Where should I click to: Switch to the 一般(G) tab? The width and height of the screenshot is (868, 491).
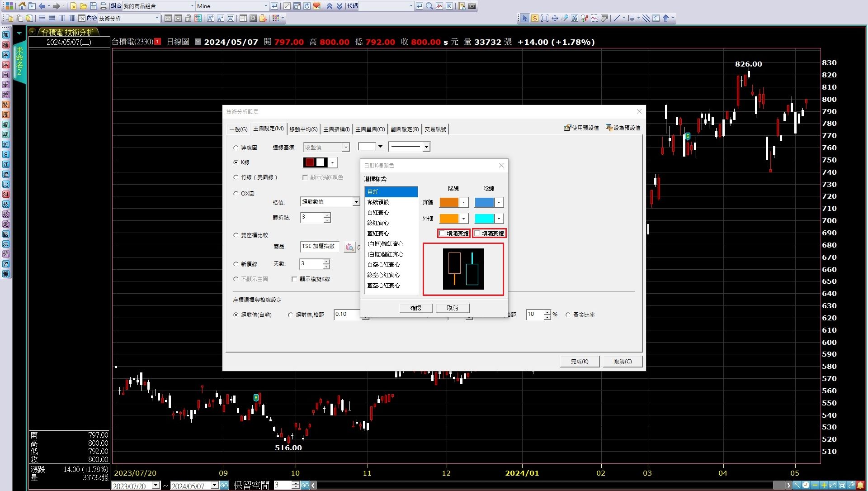238,129
